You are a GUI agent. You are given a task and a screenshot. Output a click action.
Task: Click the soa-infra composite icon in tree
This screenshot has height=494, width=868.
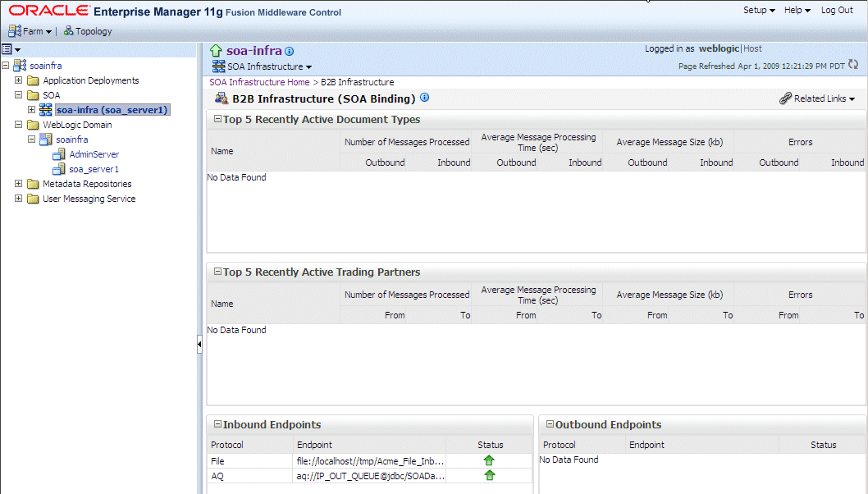45,110
